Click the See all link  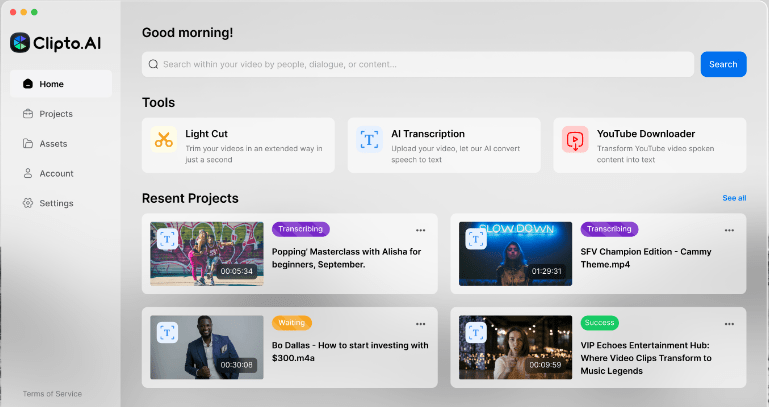point(734,198)
